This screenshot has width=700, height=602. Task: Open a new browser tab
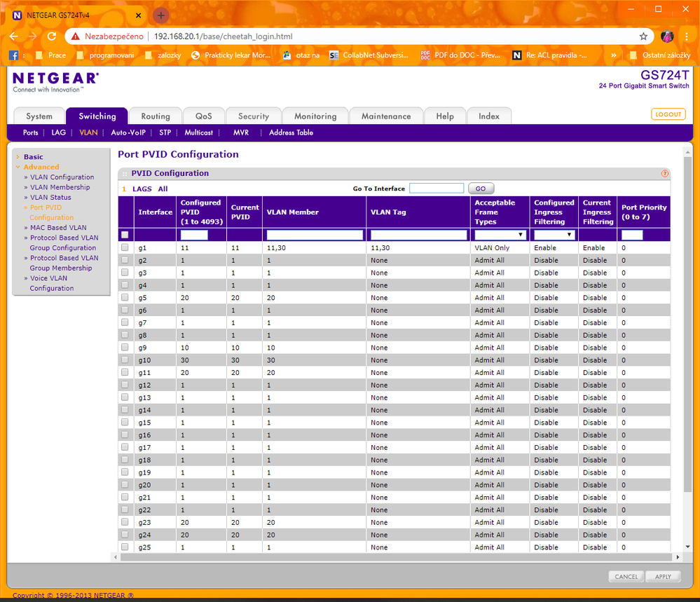[160, 15]
